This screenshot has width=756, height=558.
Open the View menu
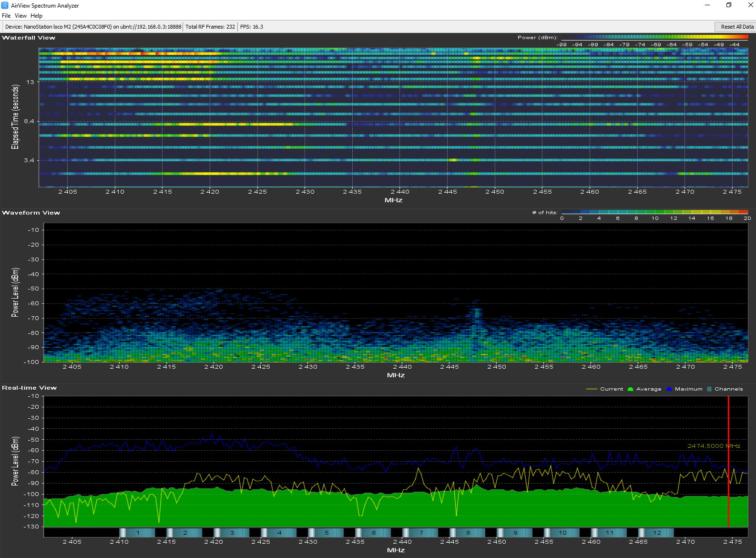(x=20, y=16)
